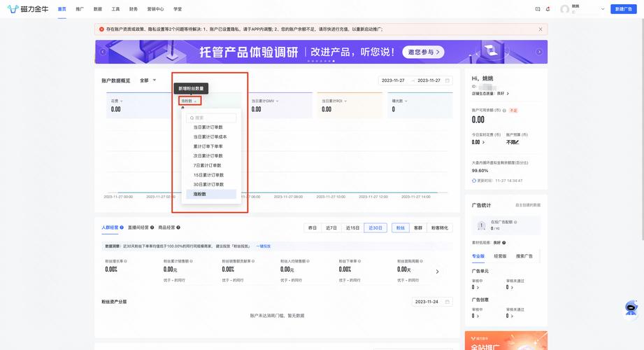Select 7日累计订单数 from dropdown list
The width and height of the screenshot is (644, 350).
pos(211,165)
